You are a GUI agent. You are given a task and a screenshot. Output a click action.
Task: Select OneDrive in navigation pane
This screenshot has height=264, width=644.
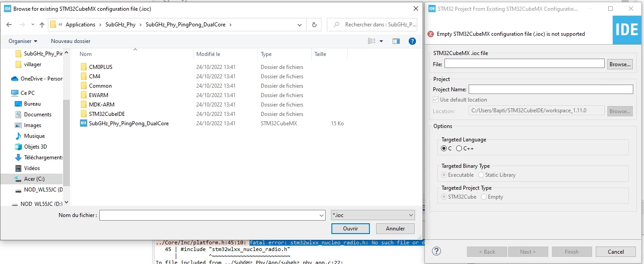[41, 78]
